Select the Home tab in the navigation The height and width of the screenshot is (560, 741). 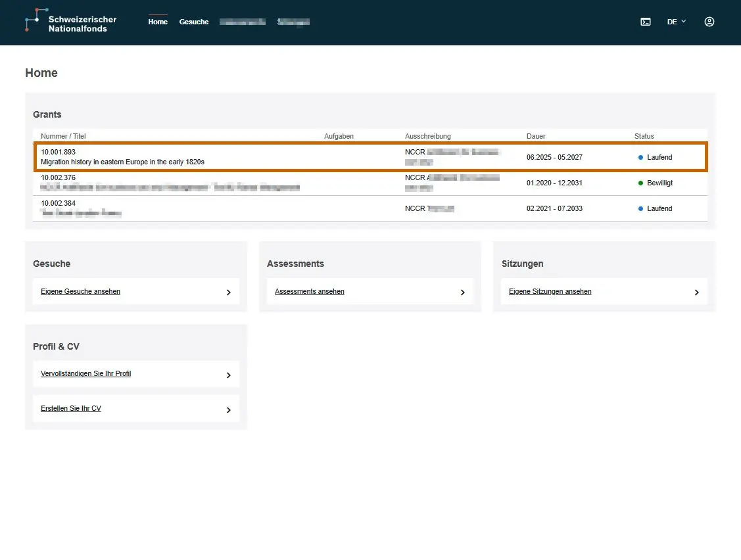[x=158, y=22]
